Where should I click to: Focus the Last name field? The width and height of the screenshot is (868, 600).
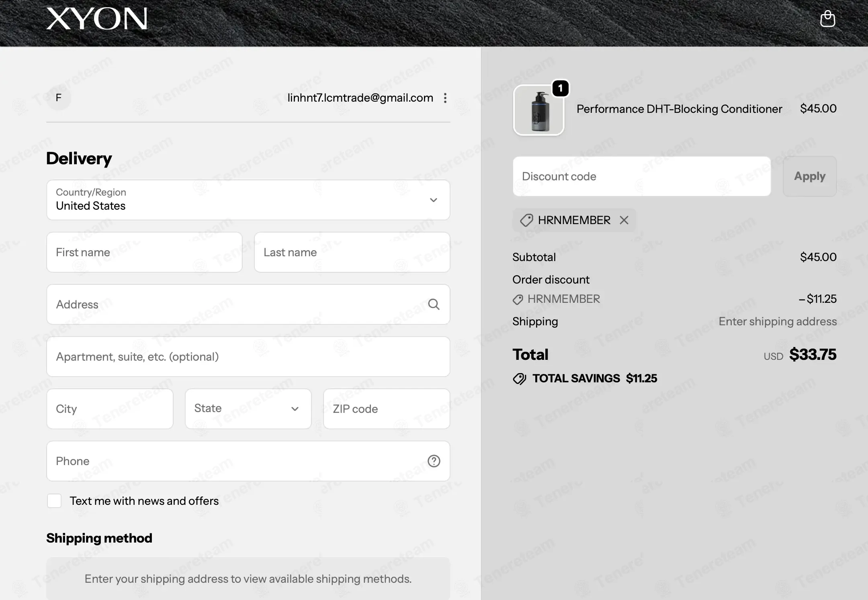pyautogui.click(x=352, y=252)
